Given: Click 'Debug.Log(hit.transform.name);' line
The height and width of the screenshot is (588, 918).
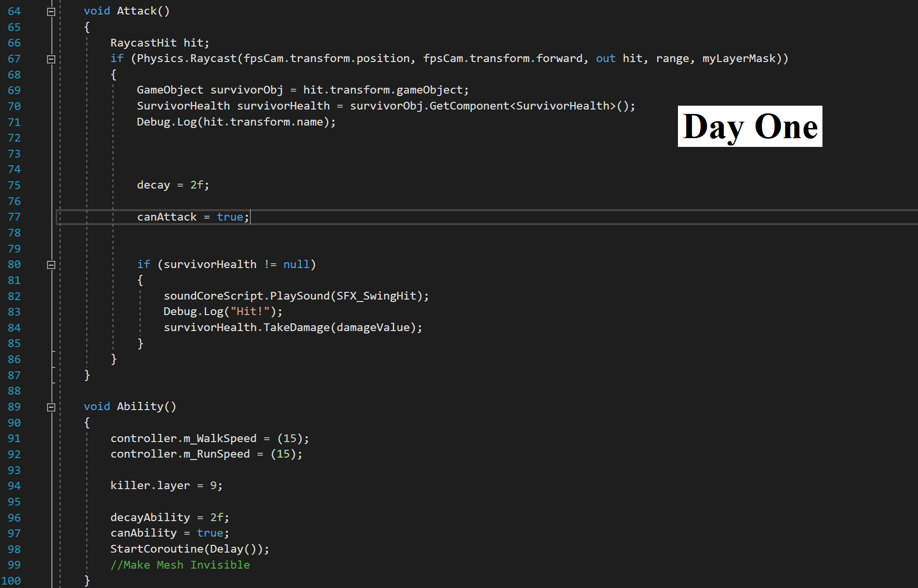Looking at the screenshot, I should pos(236,122).
